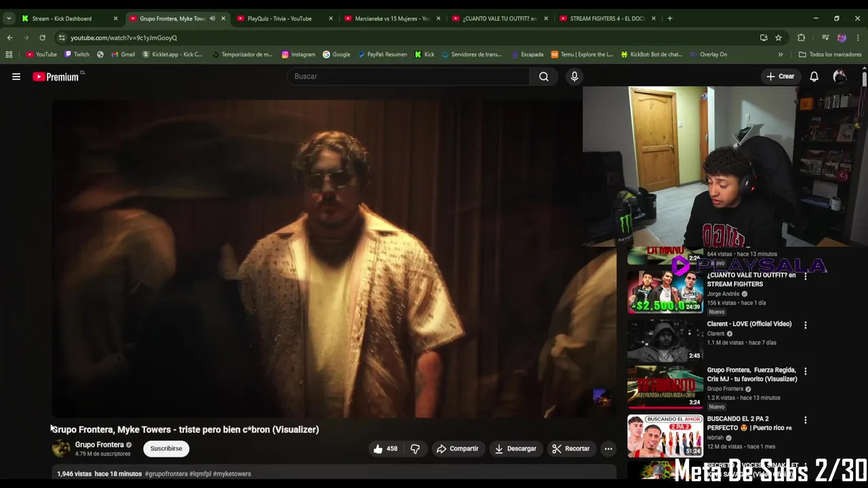The width and height of the screenshot is (868, 488).
Task: Open Todos los marcadores folder
Action: click(830, 54)
